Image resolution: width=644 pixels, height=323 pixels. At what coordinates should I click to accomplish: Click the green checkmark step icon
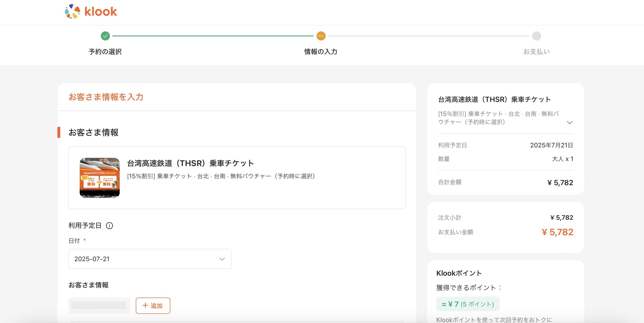105,36
